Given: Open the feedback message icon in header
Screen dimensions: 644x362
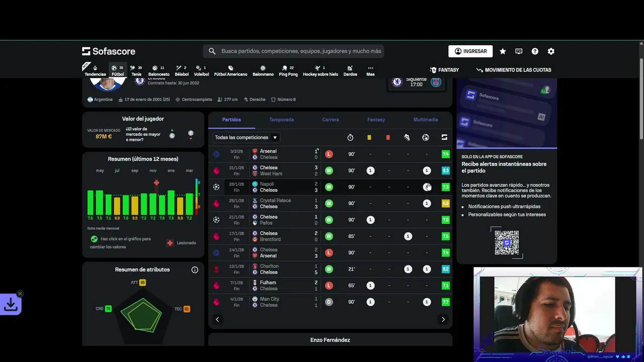Looking at the screenshot, I should pos(519,51).
